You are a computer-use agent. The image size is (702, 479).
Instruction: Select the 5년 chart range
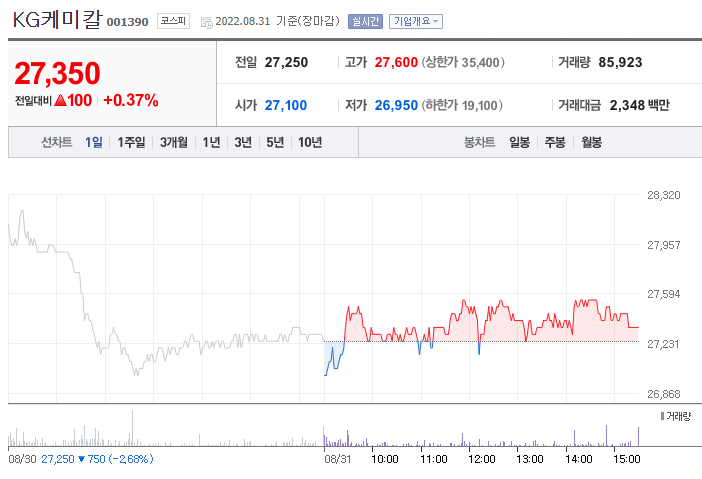[275, 142]
